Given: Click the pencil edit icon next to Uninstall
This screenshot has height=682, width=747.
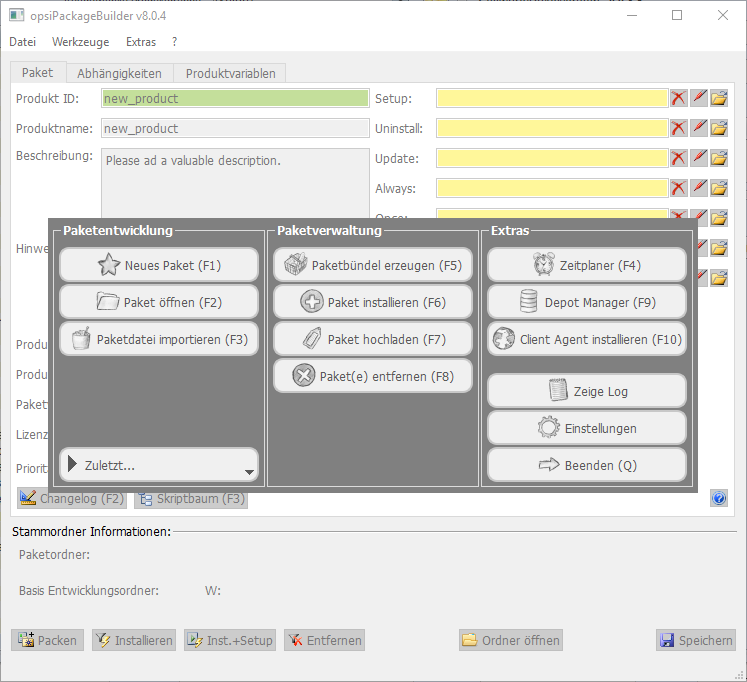Looking at the screenshot, I should [699, 128].
